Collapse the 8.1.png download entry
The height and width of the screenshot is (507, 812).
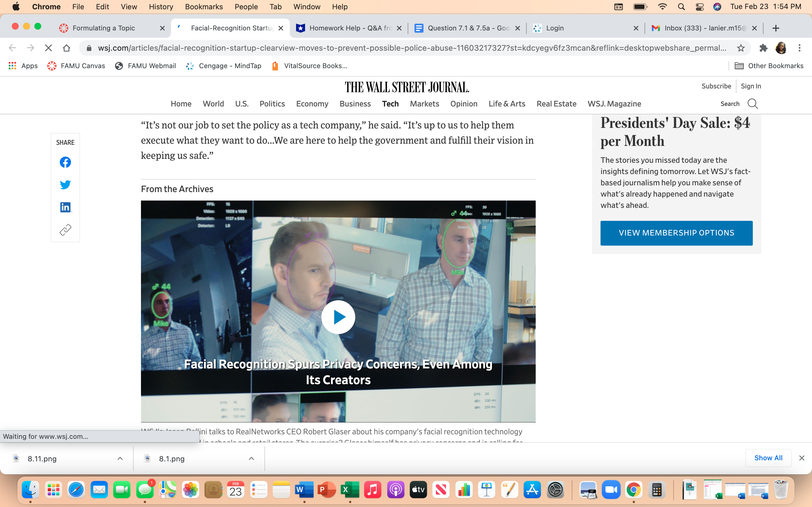click(x=251, y=458)
